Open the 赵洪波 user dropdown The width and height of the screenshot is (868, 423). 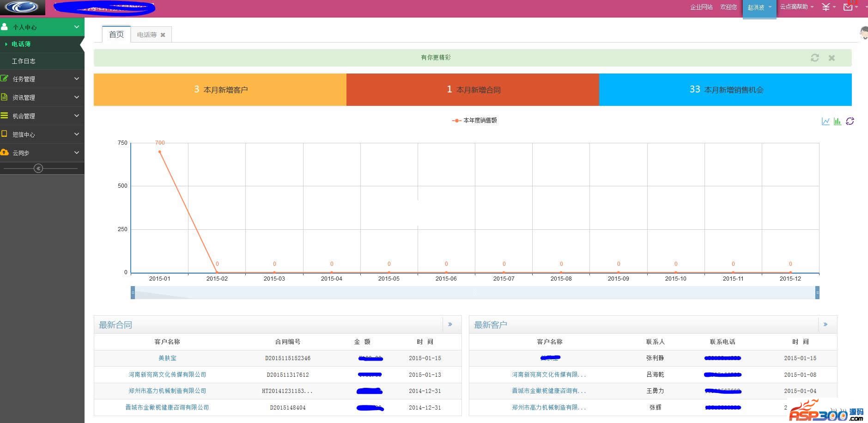pyautogui.click(x=759, y=8)
